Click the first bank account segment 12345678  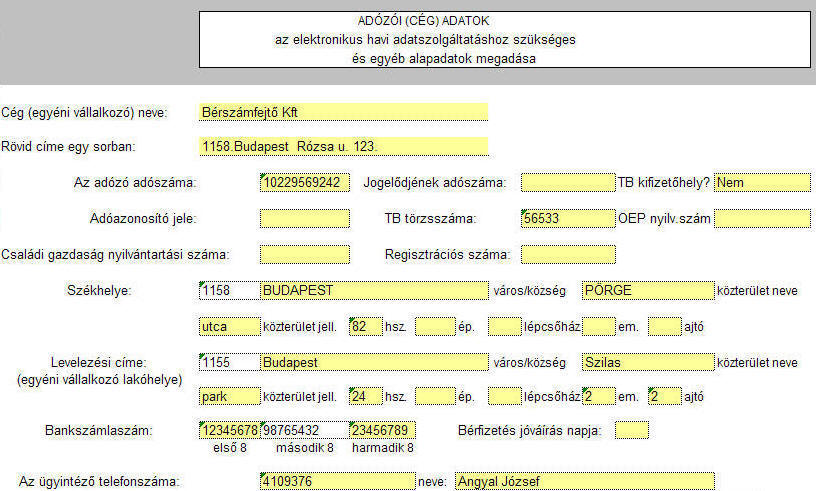(230, 430)
